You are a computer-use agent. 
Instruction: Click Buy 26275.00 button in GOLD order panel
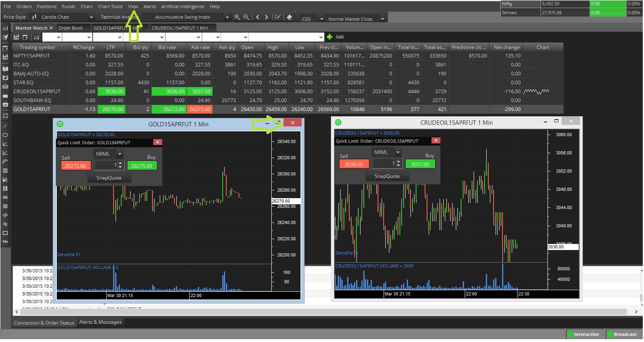[142, 166]
